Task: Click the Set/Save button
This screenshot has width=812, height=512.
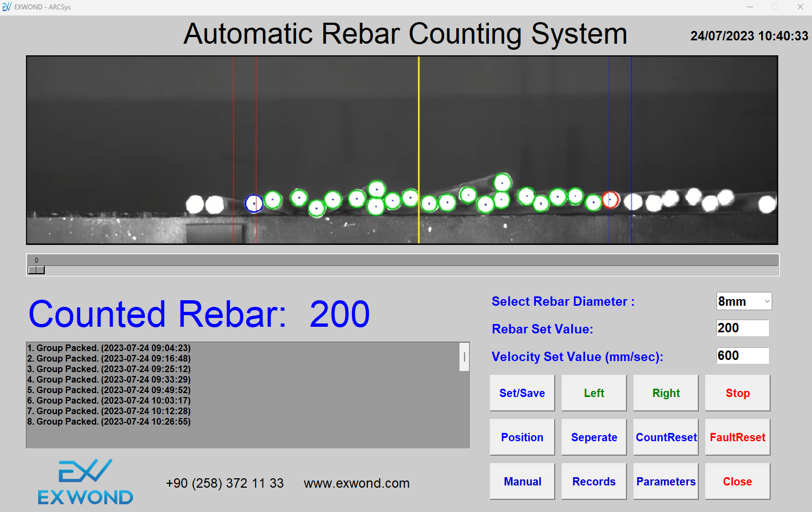Action: (522, 393)
